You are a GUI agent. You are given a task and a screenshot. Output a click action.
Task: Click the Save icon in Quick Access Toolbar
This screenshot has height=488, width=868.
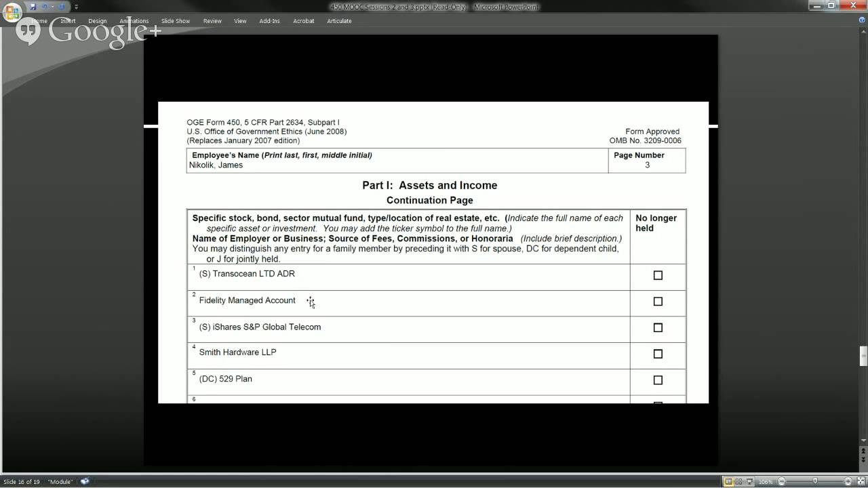pyautogui.click(x=33, y=7)
